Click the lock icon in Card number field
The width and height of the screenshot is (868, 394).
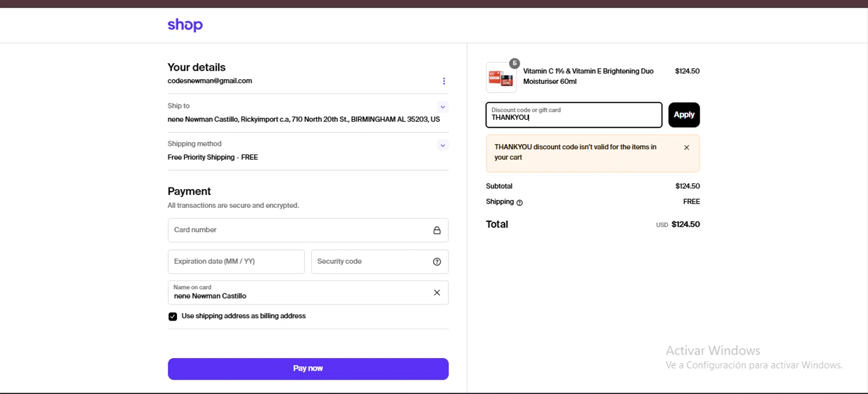pos(437,230)
